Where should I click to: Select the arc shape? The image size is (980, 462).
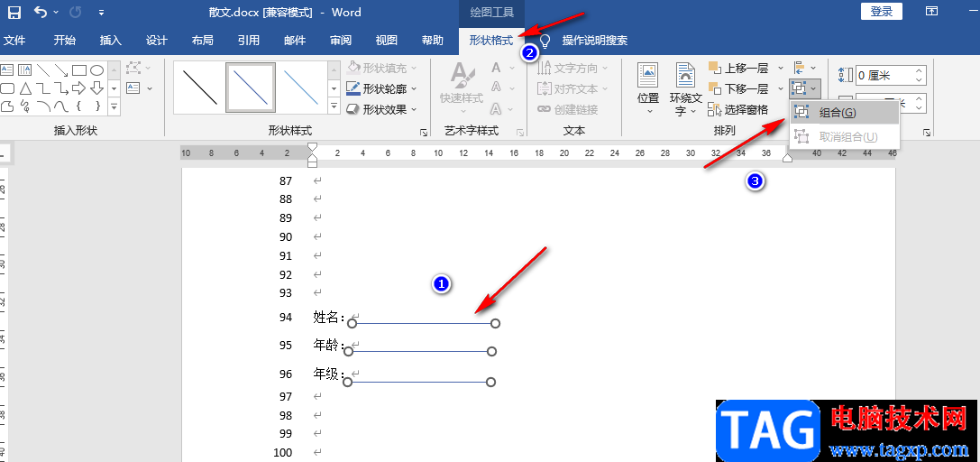tap(43, 105)
